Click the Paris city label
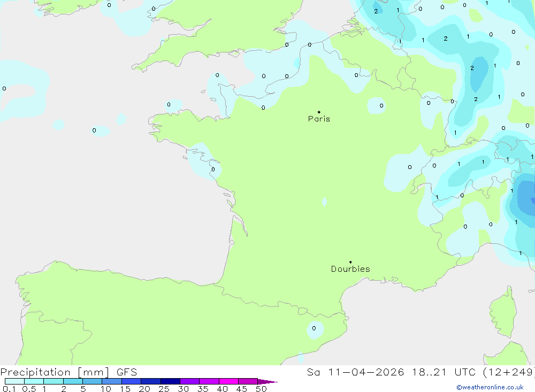535x392 pixels. pyautogui.click(x=319, y=119)
